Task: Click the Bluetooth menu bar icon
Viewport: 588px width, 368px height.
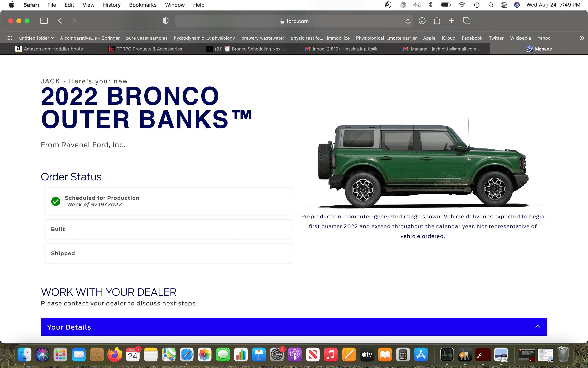Action: pyautogui.click(x=431, y=5)
